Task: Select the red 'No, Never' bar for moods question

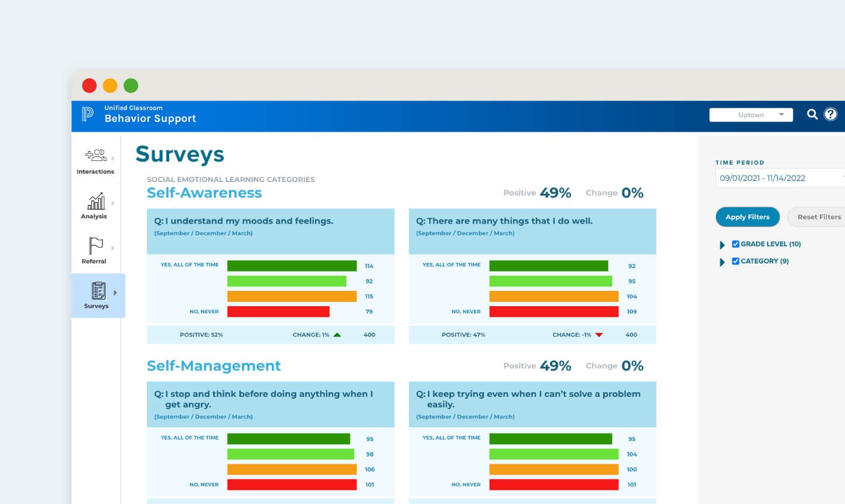Action: [279, 311]
